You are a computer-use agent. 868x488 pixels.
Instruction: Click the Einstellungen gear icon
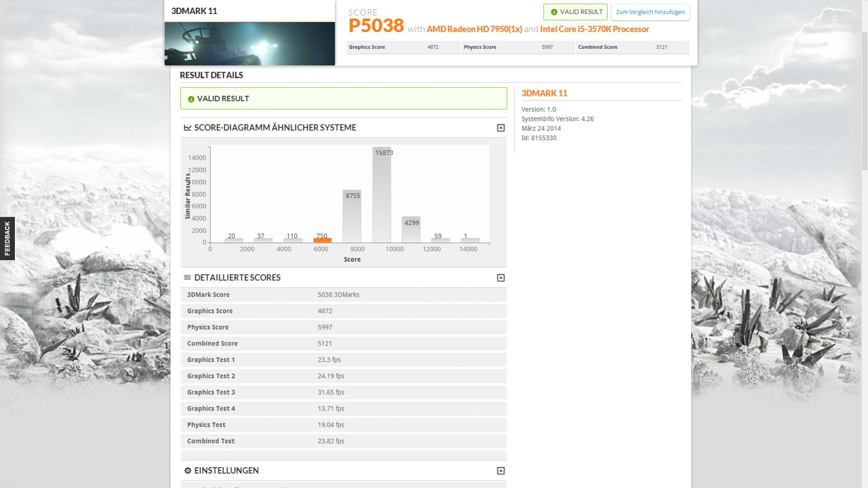(x=188, y=471)
